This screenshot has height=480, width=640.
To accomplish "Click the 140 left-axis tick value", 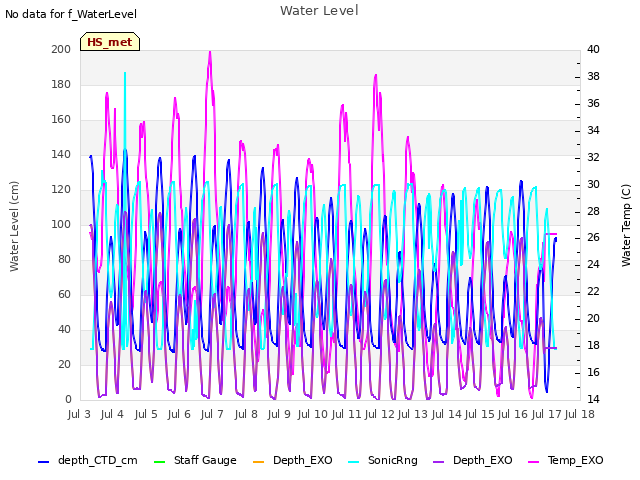I will pyautogui.click(x=61, y=154).
